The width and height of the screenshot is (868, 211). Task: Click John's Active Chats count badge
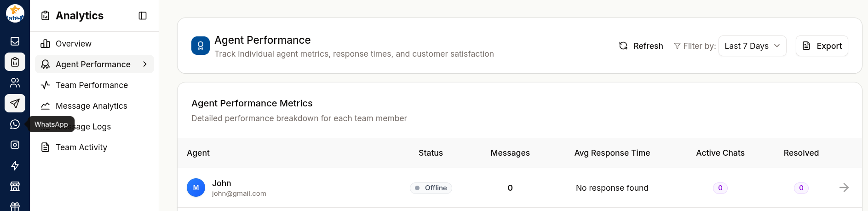[720, 188]
